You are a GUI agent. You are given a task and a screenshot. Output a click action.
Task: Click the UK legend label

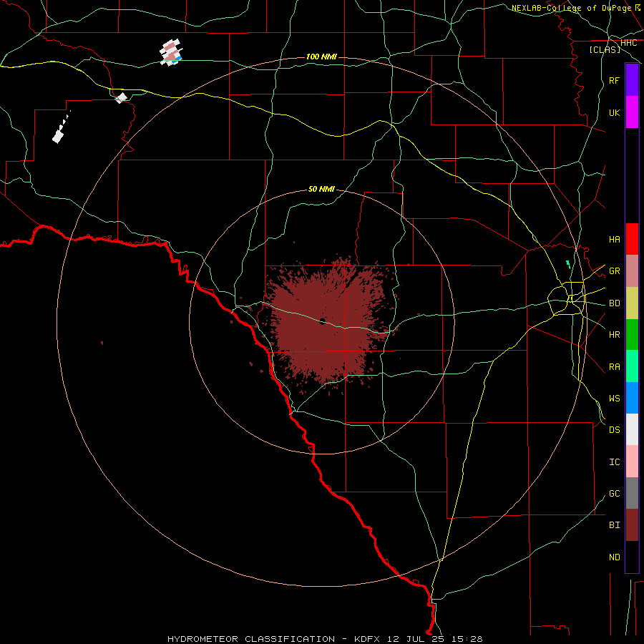tap(614, 112)
